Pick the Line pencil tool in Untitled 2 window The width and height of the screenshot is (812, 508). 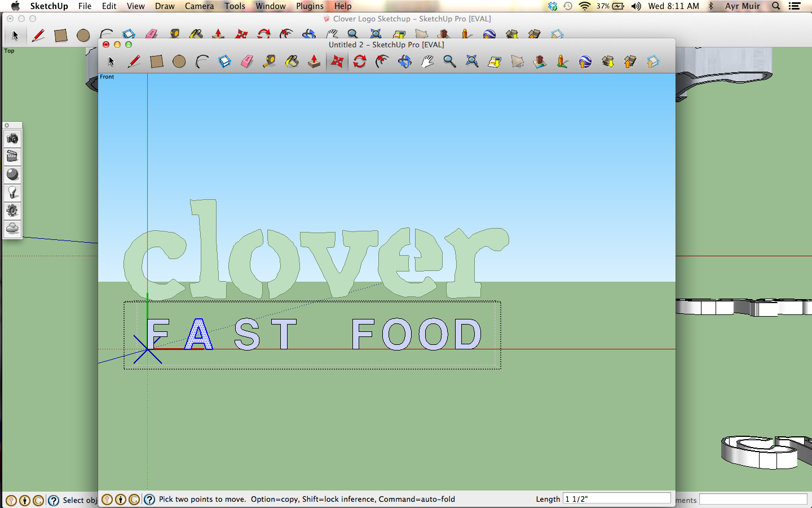point(134,62)
